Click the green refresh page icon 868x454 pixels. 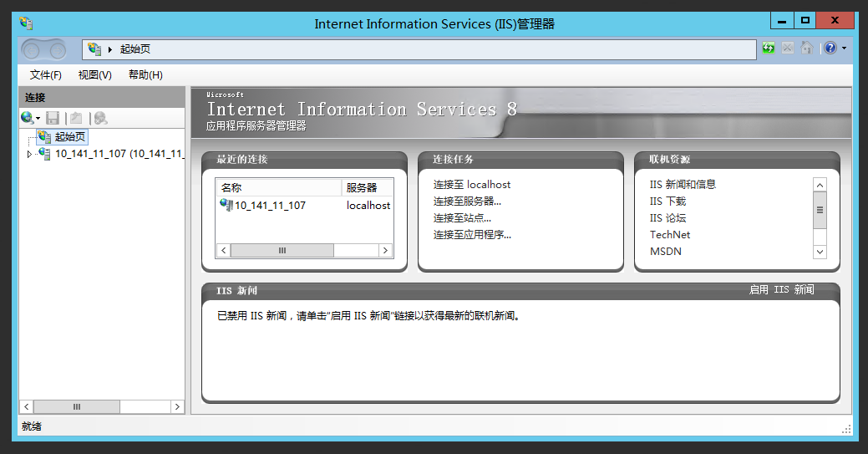coord(769,48)
